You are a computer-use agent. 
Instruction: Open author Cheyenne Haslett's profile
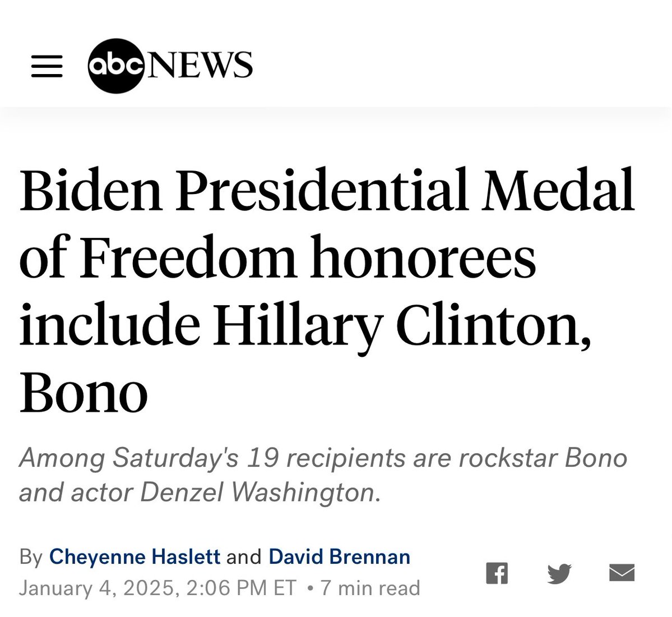135,556
